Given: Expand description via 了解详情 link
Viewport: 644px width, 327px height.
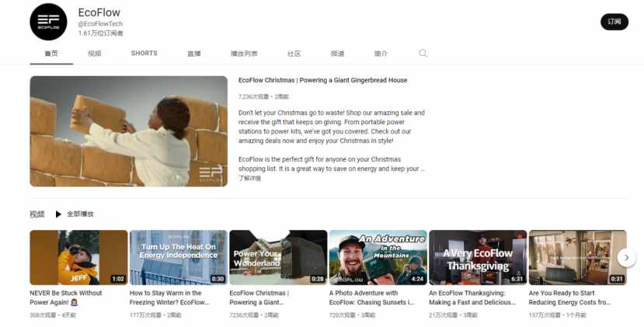Looking at the screenshot, I should [x=249, y=179].
